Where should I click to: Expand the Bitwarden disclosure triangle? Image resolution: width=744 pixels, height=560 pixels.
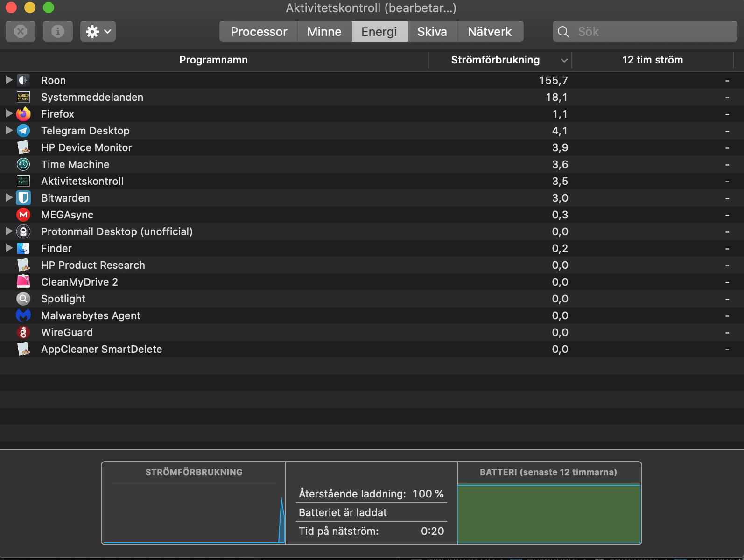[9, 197]
